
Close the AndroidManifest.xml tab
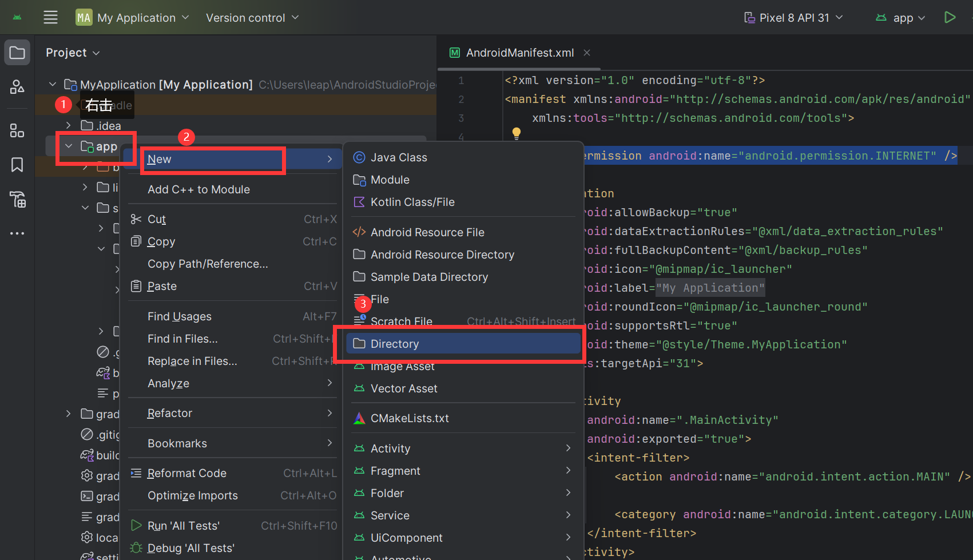[x=587, y=53]
